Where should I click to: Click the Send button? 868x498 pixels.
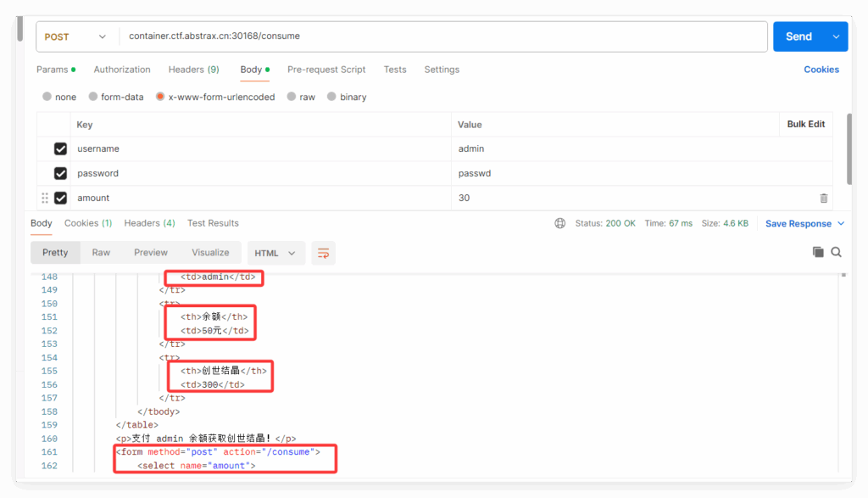point(798,36)
